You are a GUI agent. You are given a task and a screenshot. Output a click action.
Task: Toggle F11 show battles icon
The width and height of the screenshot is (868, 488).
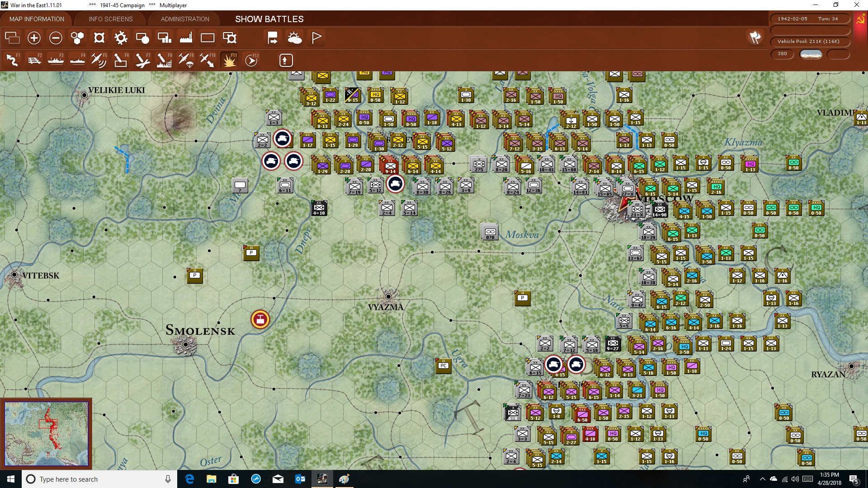click(229, 60)
